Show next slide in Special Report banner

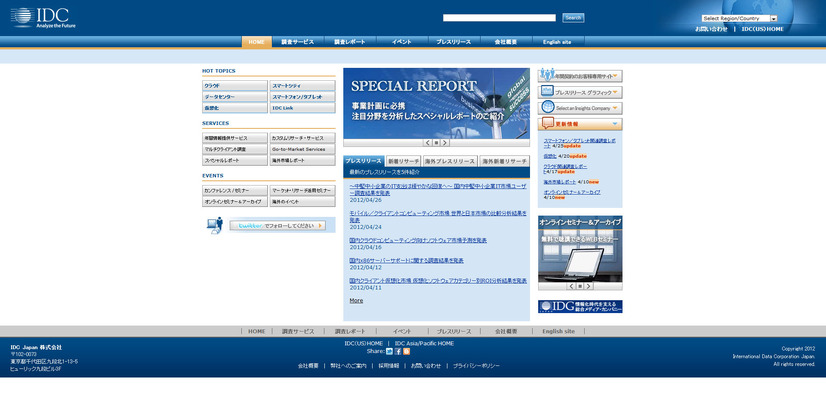click(x=447, y=143)
